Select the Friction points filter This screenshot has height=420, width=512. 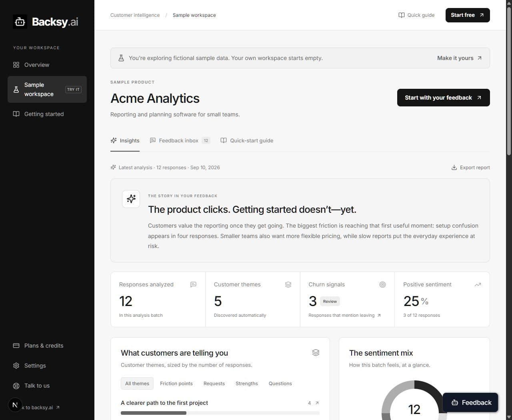[176, 384]
